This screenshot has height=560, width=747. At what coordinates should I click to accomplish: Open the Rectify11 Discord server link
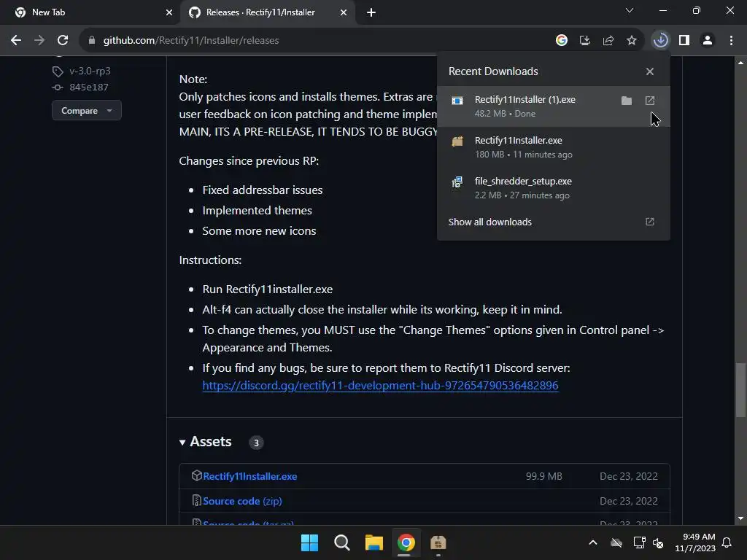(x=380, y=385)
